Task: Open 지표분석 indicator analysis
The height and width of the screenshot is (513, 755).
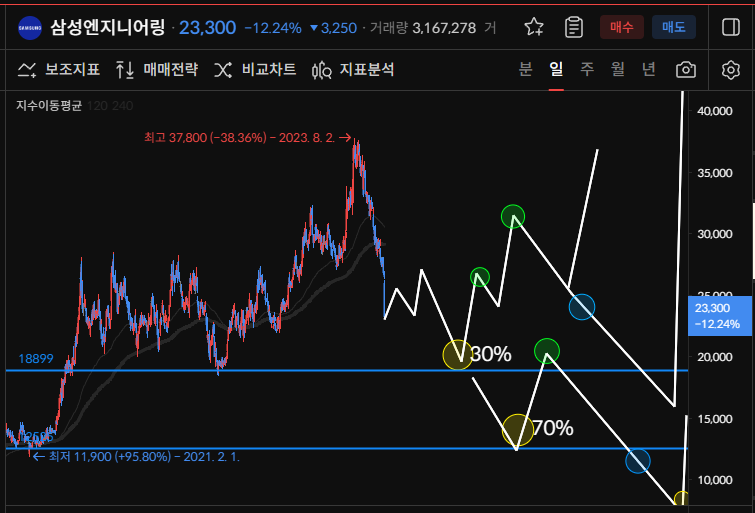Action: [x=353, y=70]
